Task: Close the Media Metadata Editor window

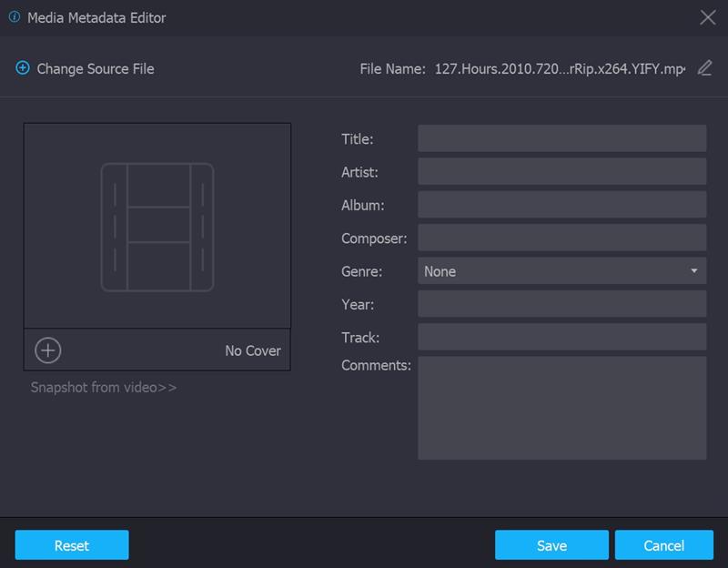Action: tap(707, 17)
